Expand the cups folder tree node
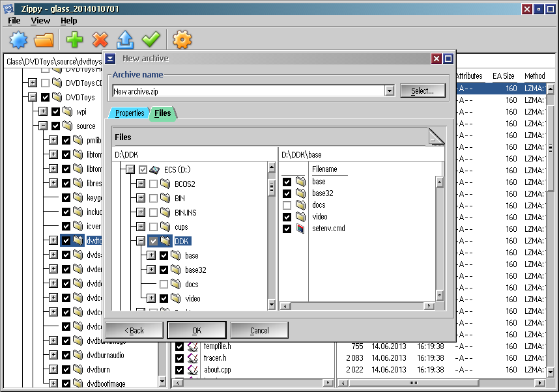559x392 pixels. (140, 227)
